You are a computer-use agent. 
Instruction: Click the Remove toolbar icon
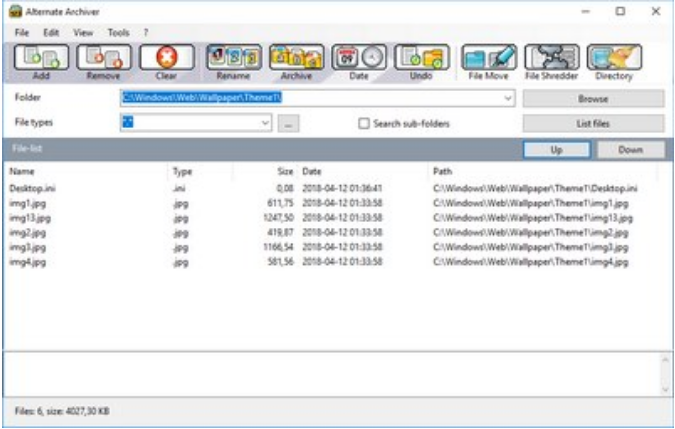coord(100,61)
